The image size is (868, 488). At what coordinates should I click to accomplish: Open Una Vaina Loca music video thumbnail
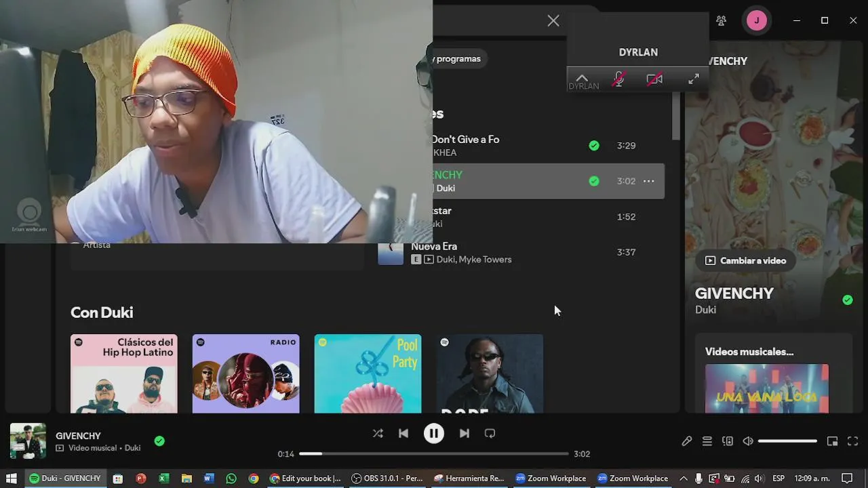coord(767,388)
